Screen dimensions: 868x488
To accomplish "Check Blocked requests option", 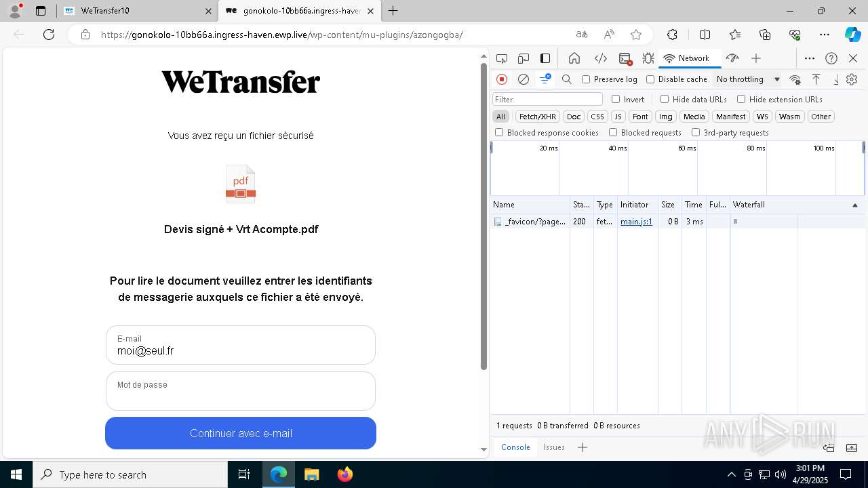I will [x=613, y=133].
